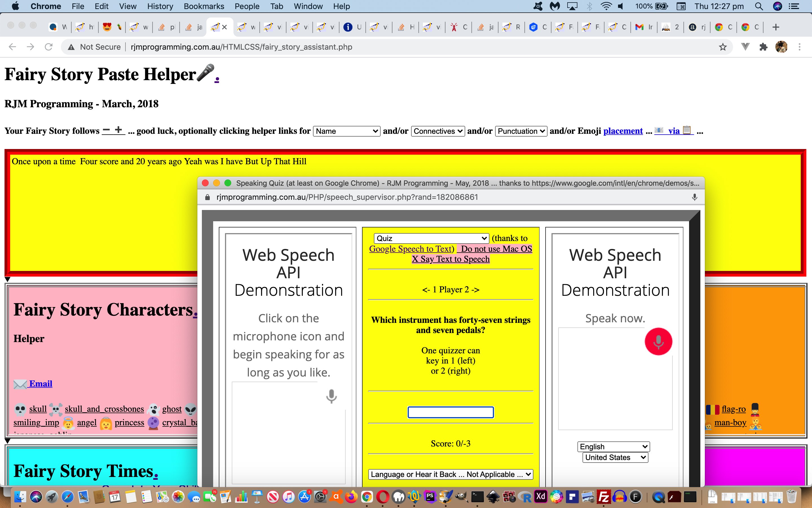Image resolution: width=812 pixels, height=508 pixels.
Task: Open the Chrome three-dot menu
Action: 800,47
